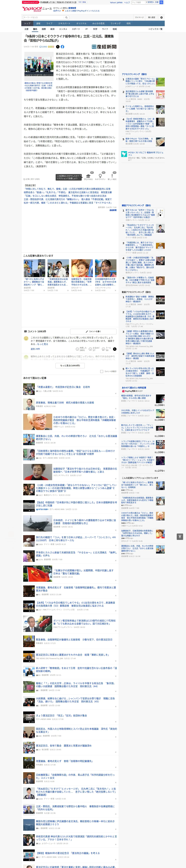Image resolution: width=186 pixels, height=868 pixels.
Task: Click the 学びがある reaction icon
Action: 89,176
